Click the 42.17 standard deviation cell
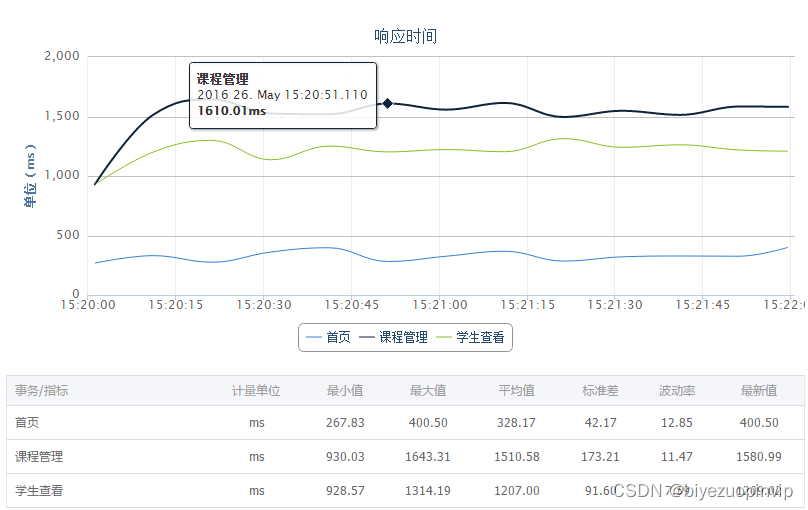The image size is (808, 510). 600,423
